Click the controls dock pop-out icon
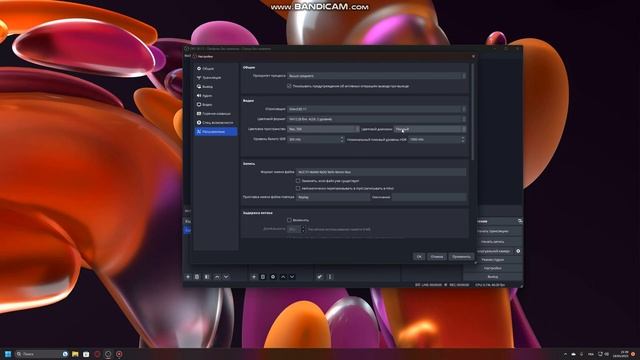Screen dimensions: 640x360 [520, 221]
